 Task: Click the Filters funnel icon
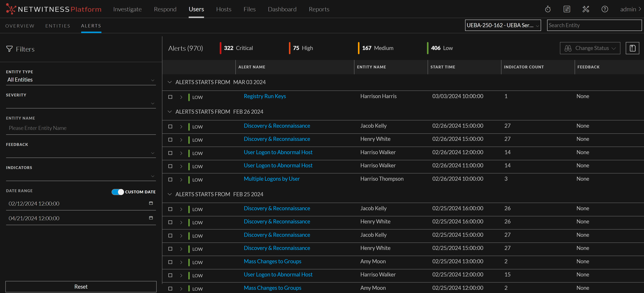click(9, 49)
